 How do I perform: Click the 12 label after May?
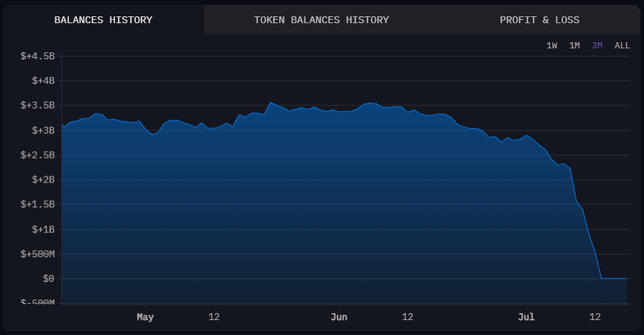tap(214, 317)
